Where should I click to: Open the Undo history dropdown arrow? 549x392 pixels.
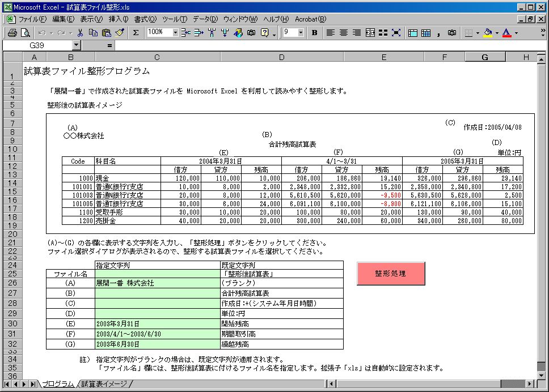click(51, 33)
